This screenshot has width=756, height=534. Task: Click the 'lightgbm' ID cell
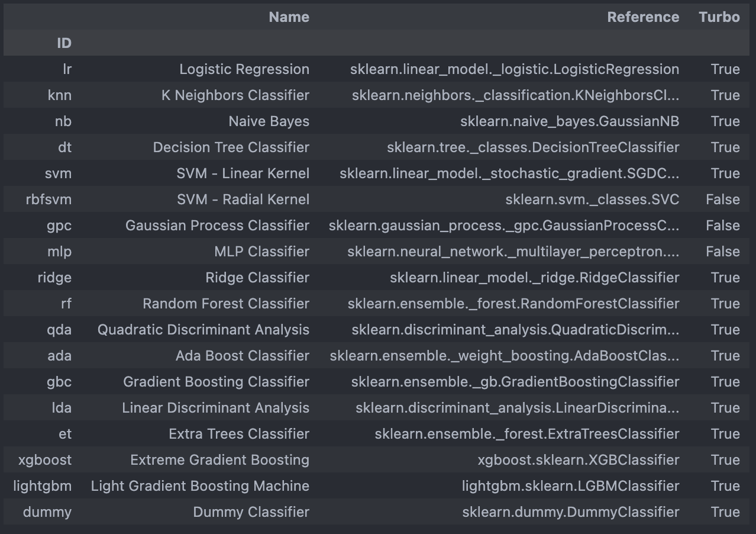[x=42, y=486]
